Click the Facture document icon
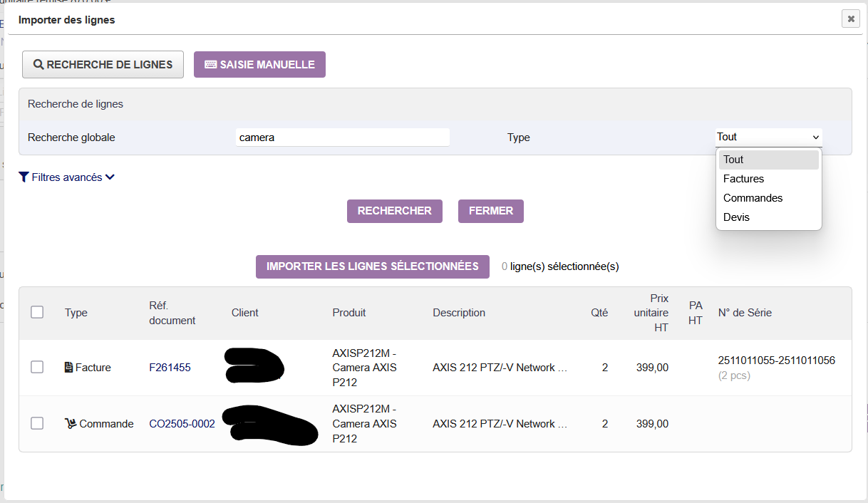The width and height of the screenshot is (868, 503). [68, 368]
